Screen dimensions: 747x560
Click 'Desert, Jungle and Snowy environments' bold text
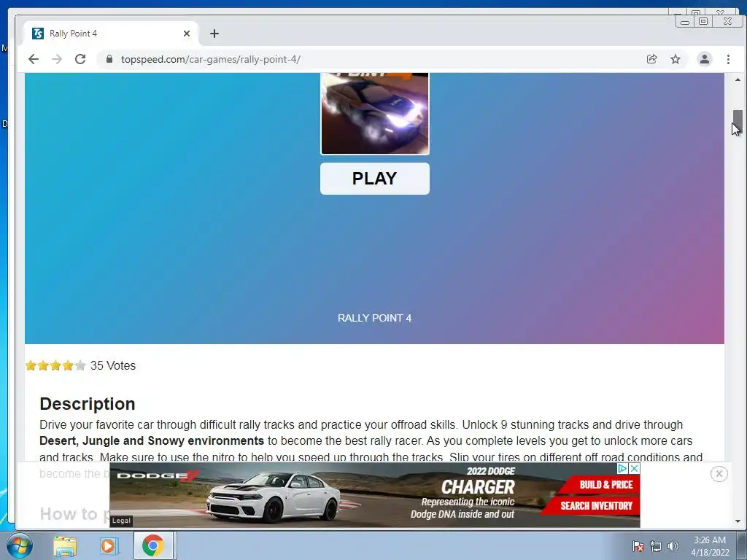[152, 441]
